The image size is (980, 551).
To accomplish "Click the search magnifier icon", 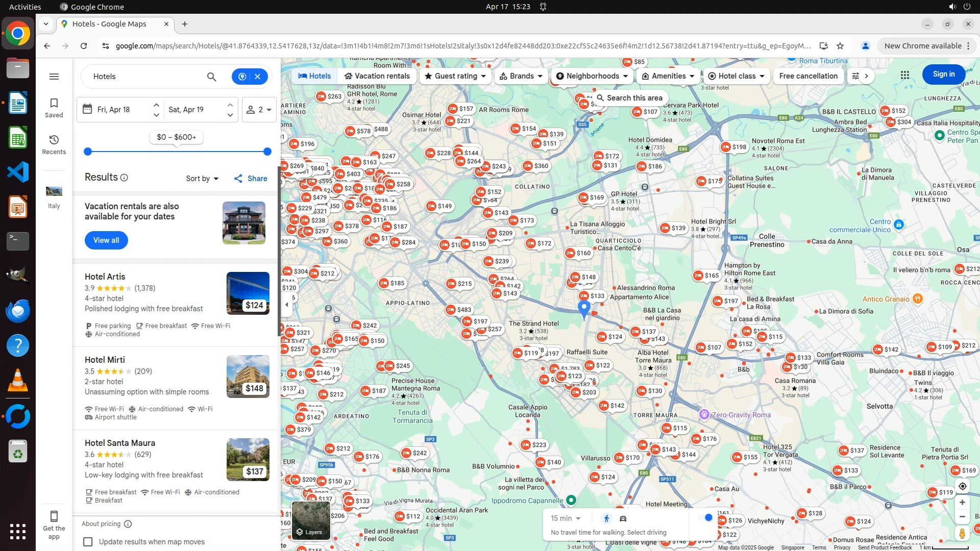I will (x=211, y=77).
